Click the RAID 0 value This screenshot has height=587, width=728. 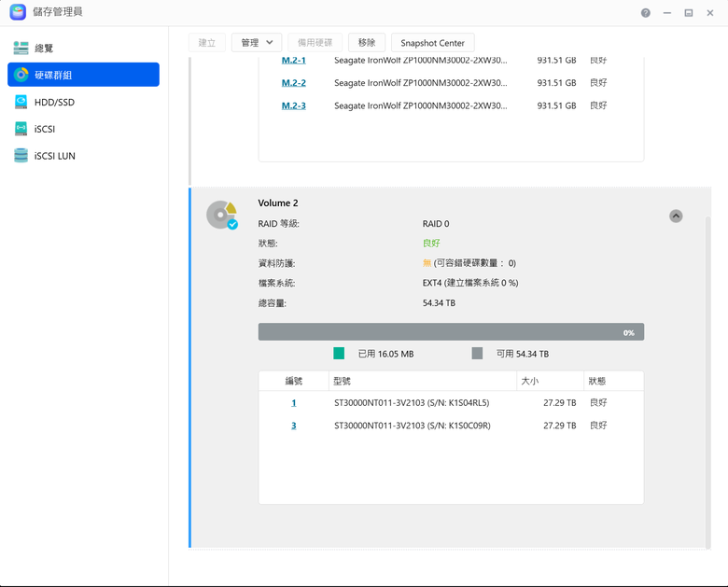pyautogui.click(x=436, y=224)
